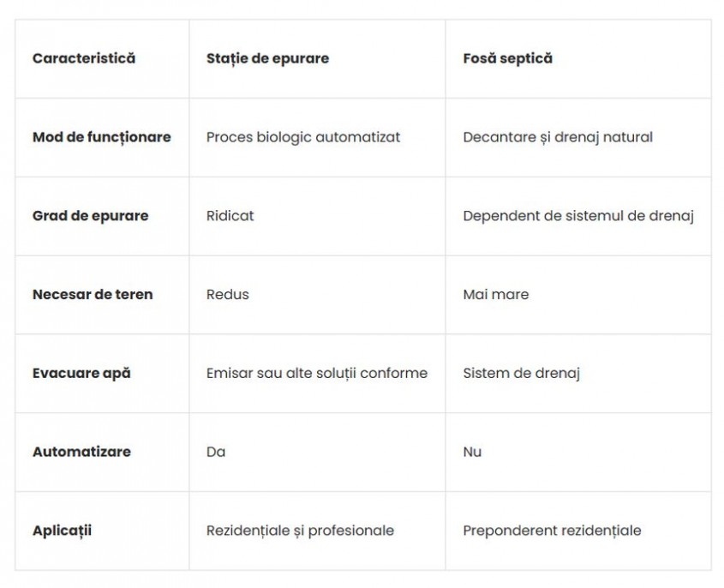Select the Aplicații row label
The image size is (724, 588).
62,531
